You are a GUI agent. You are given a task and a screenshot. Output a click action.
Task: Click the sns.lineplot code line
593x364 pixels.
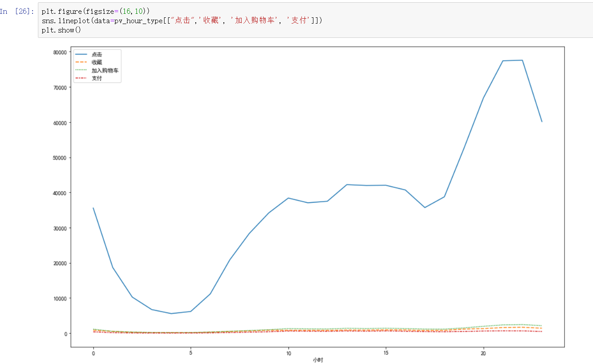[x=181, y=20]
